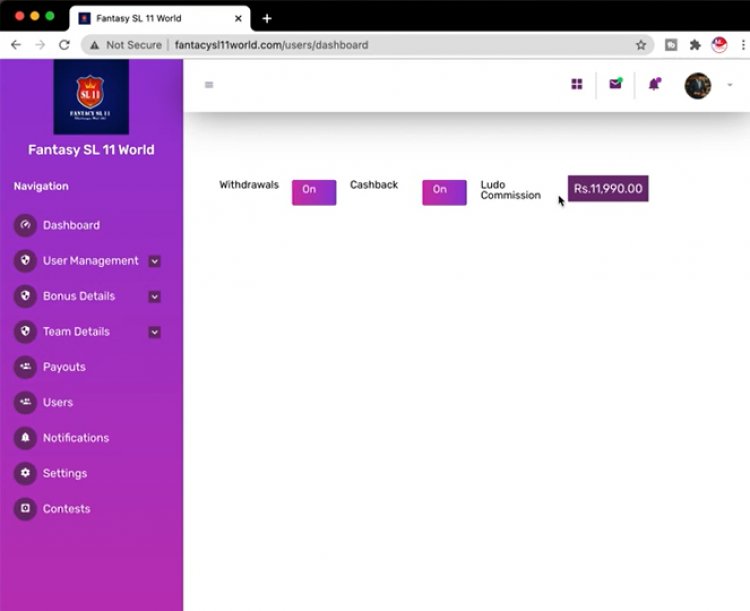Screen dimensions: 750x611
Task: Click the notification bell icon in header
Action: coord(654,85)
